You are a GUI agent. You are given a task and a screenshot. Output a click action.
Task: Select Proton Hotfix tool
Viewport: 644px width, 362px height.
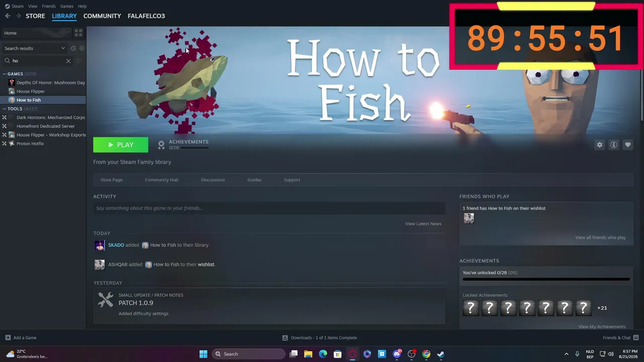tap(30, 144)
